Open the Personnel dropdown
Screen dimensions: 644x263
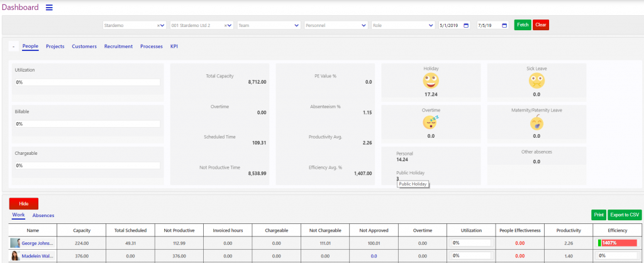336,25
